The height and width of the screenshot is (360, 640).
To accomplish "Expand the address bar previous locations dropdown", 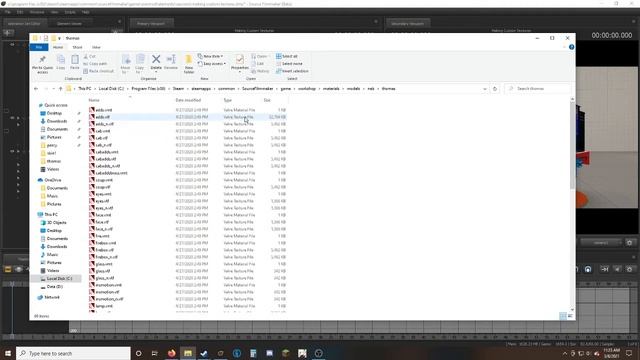I will (x=484, y=89).
